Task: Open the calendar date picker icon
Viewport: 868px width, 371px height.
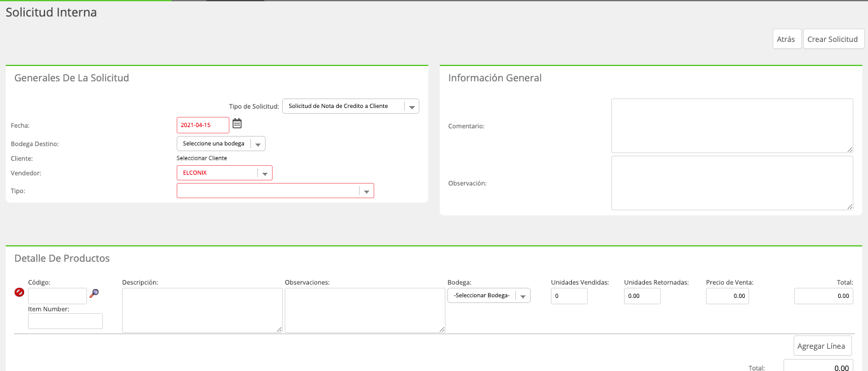Action: [237, 123]
